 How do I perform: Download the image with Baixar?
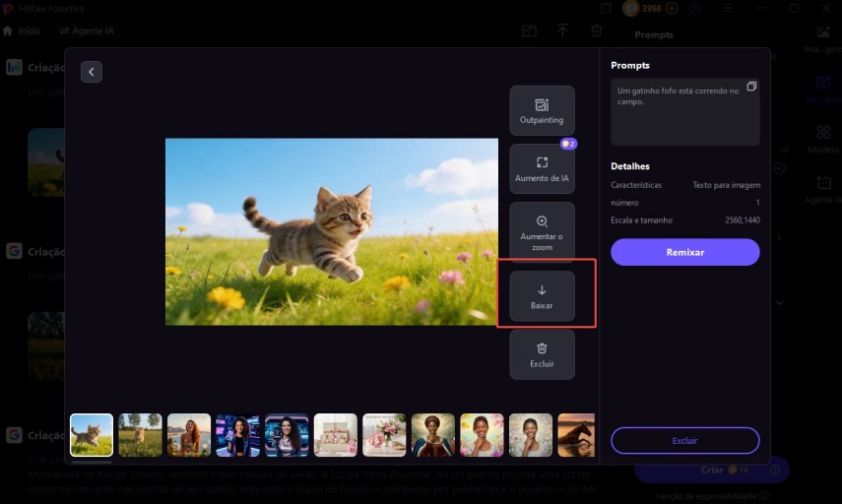pyautogui.click(x=542, y=295)
